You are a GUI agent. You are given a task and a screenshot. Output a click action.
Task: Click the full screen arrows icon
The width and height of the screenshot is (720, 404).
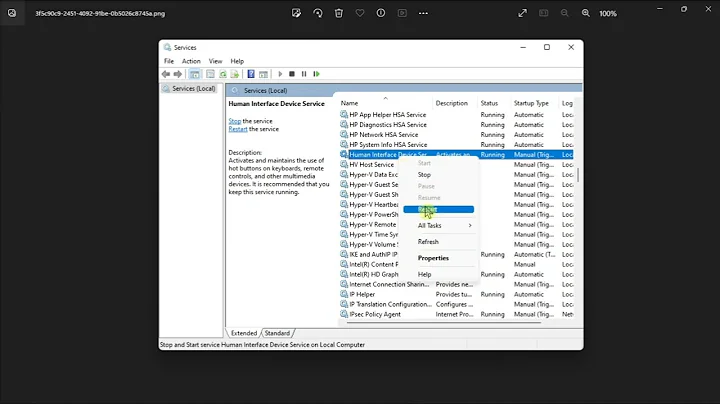pos(523,13)
